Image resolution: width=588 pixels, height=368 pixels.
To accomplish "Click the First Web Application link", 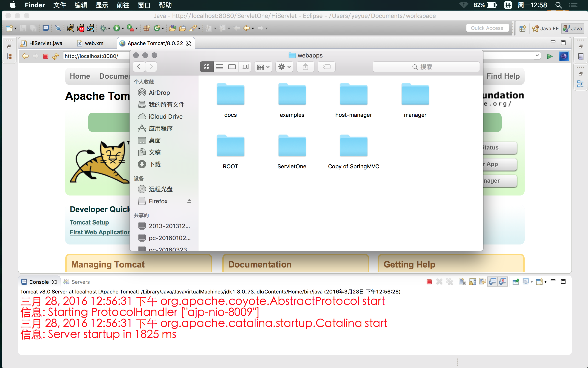I will point(100,232).
